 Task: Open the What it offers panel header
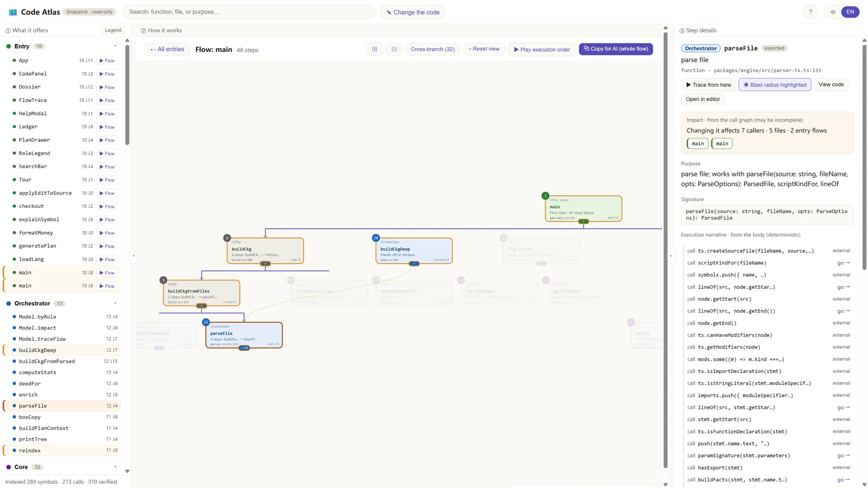[27, 30]
